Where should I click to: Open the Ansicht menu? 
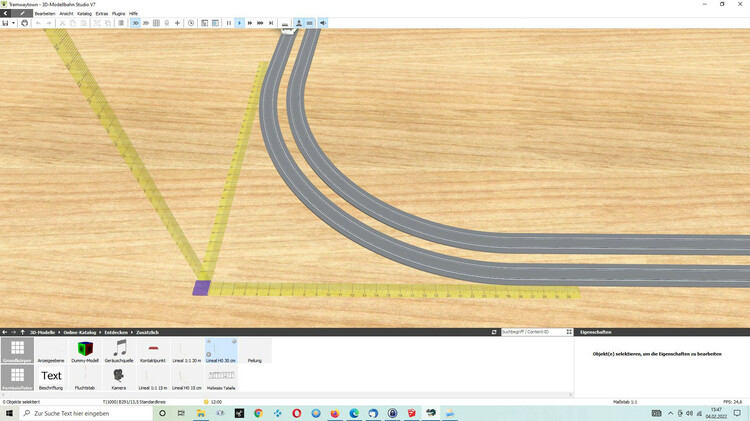(x=66, y=13)
